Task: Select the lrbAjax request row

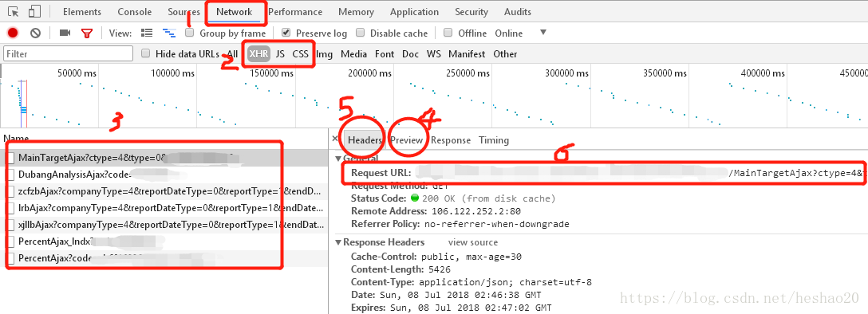Action: (164, 208)
